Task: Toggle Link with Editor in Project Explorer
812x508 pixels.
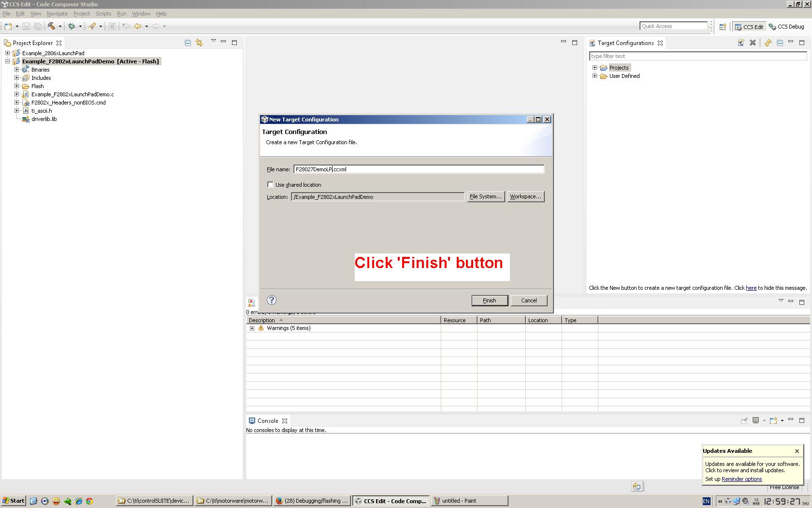Action: [x=199, y=43]
